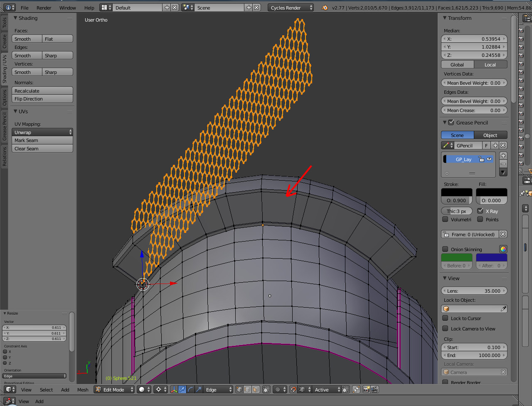Click the grease pencil Fill color swatch
Image resolution: width=532 pixels, height=406 pixels.
coord(491,193)
